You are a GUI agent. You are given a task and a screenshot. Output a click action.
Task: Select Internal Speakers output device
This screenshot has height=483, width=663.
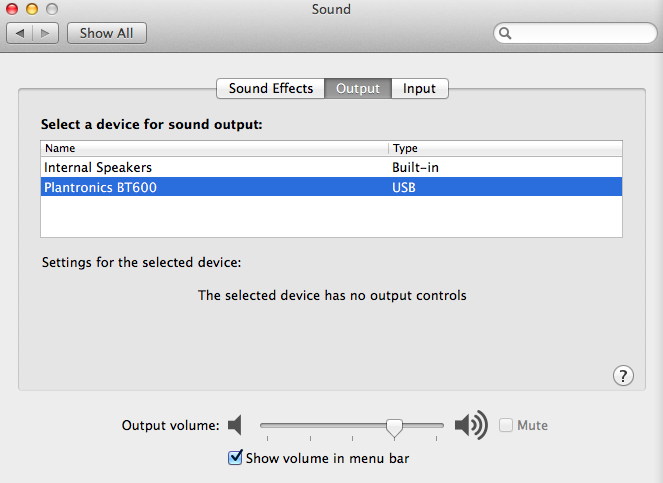(331, 167)
